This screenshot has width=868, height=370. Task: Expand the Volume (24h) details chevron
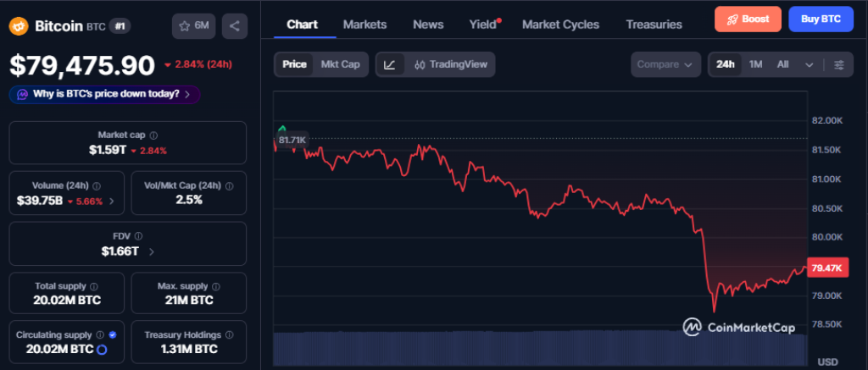click(112, 202)
